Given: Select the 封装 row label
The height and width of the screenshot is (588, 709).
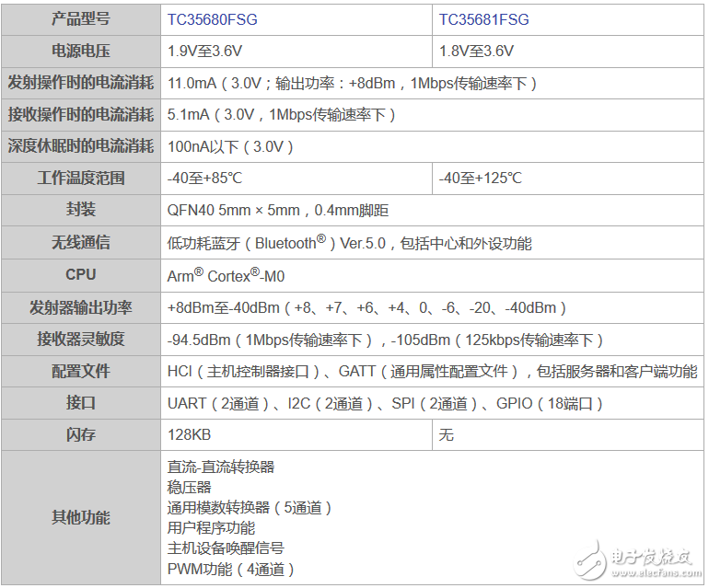Looking at the screenshot, I should 81,210.
